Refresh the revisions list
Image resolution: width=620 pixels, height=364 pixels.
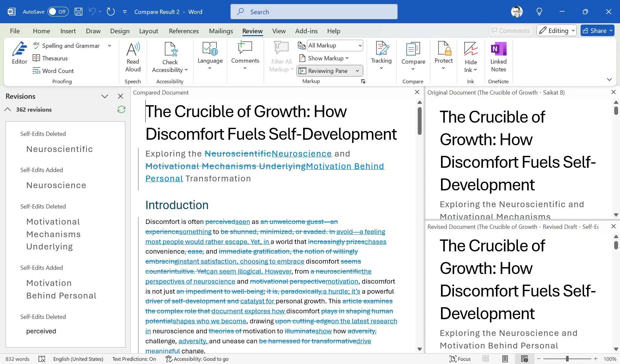point(121,110)
